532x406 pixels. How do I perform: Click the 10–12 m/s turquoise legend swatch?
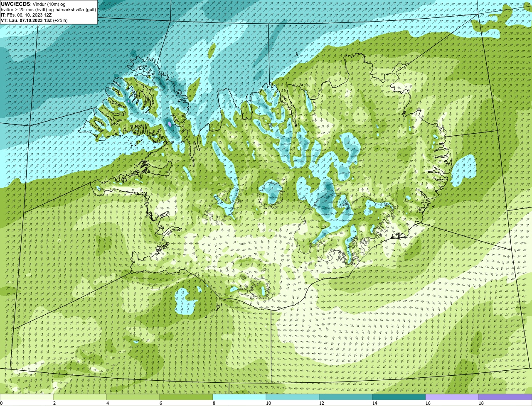pos(293,397)
